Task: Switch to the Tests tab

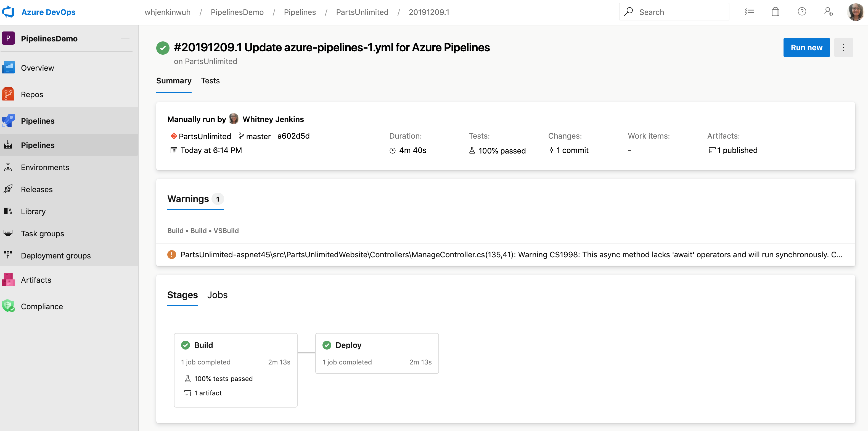Action: pos(211,81)
